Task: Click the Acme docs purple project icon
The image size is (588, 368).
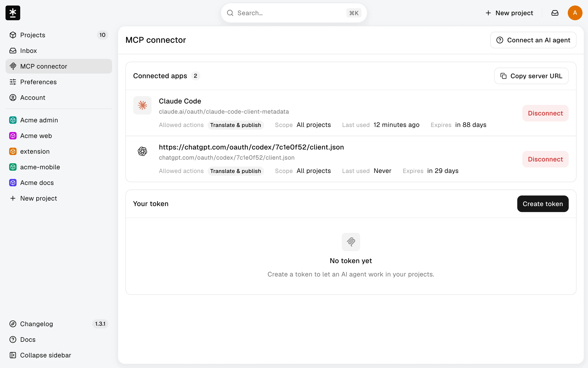Action: coord(13,183)
